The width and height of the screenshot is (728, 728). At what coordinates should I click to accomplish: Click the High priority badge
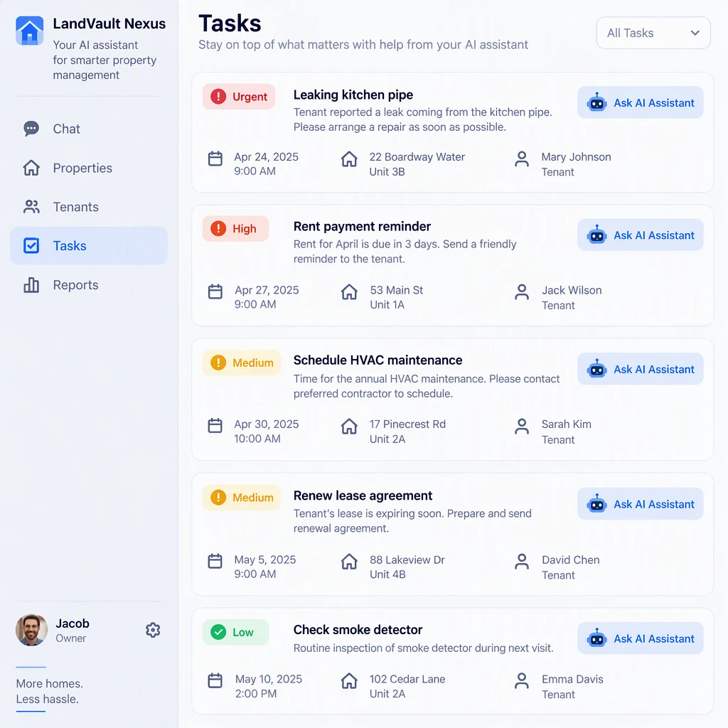[x=235, y=228]
